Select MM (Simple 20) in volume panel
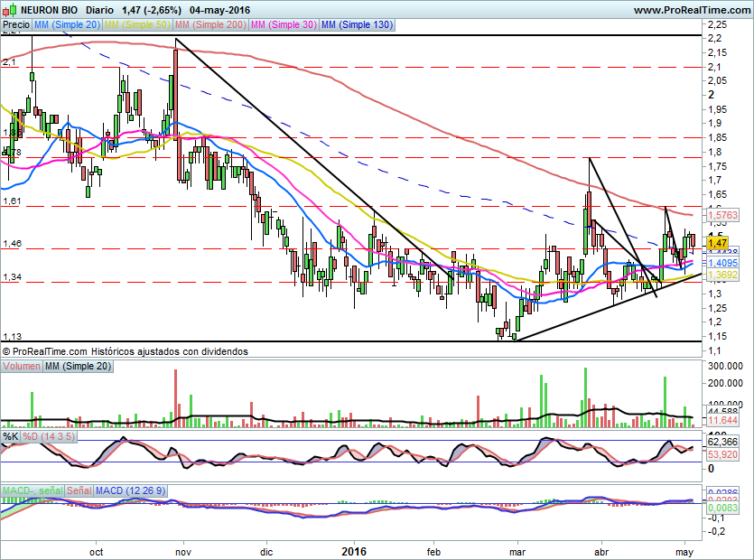Screen dimensions: 754x560 78,366
